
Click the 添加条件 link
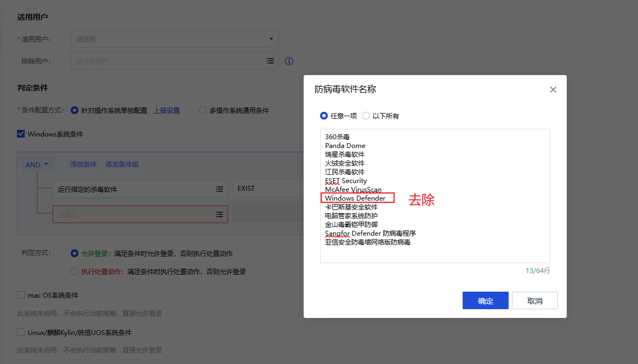tap(83, 164)
